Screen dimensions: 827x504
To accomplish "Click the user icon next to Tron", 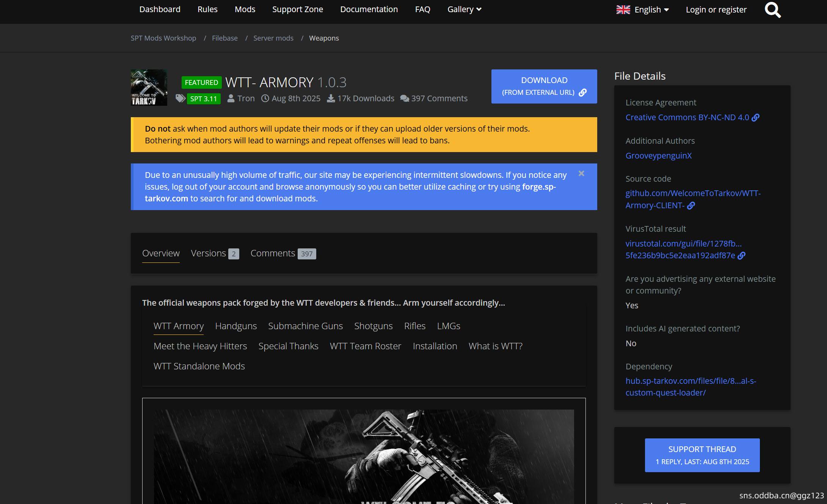I will [231, 99].
